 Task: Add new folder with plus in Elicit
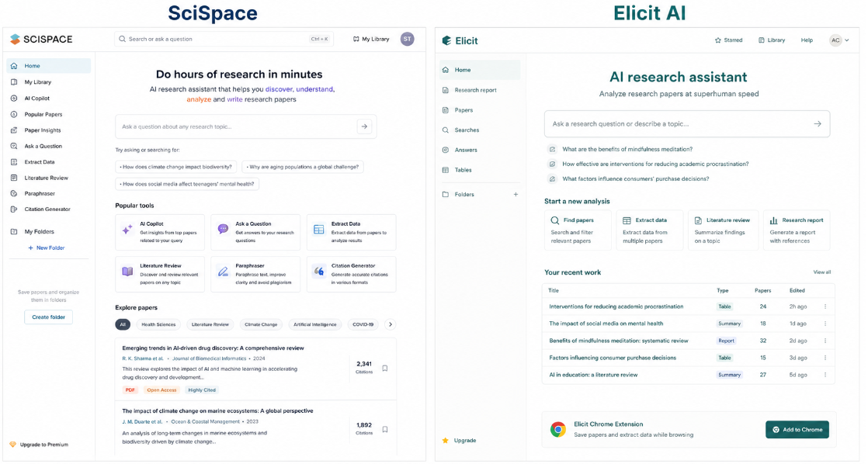(x=516, y=195)
